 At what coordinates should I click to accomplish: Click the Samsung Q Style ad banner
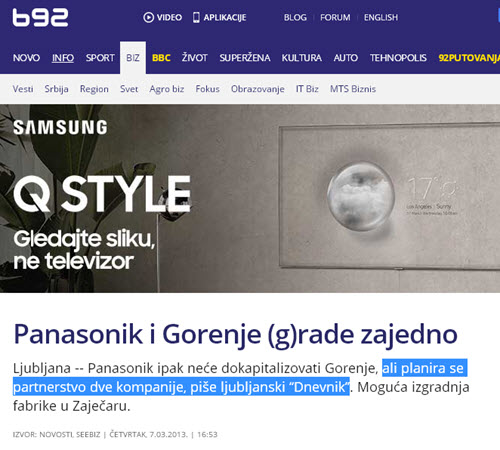pos(250,199)
